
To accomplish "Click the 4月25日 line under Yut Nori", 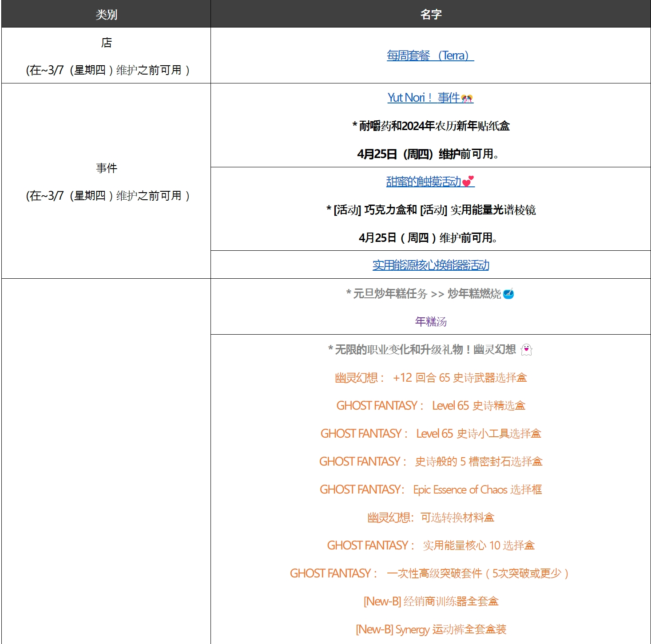I will (428, 154).
